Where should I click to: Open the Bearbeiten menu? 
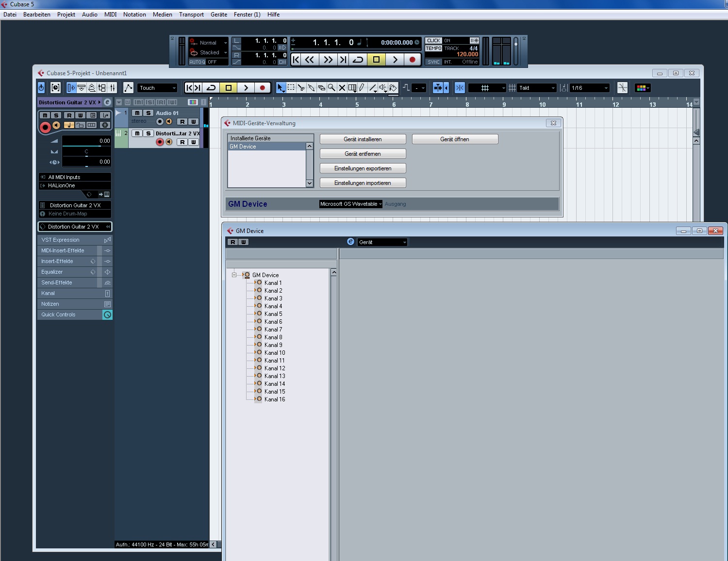[x=37, y=15]
